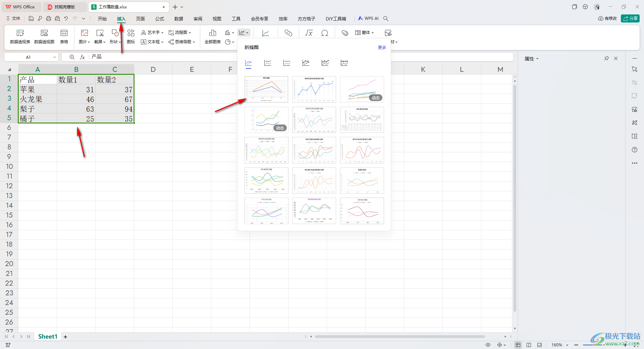Open the Form (窗体) dropdown
This screenshot has width=644, height=349.
(x=365, y=33)
